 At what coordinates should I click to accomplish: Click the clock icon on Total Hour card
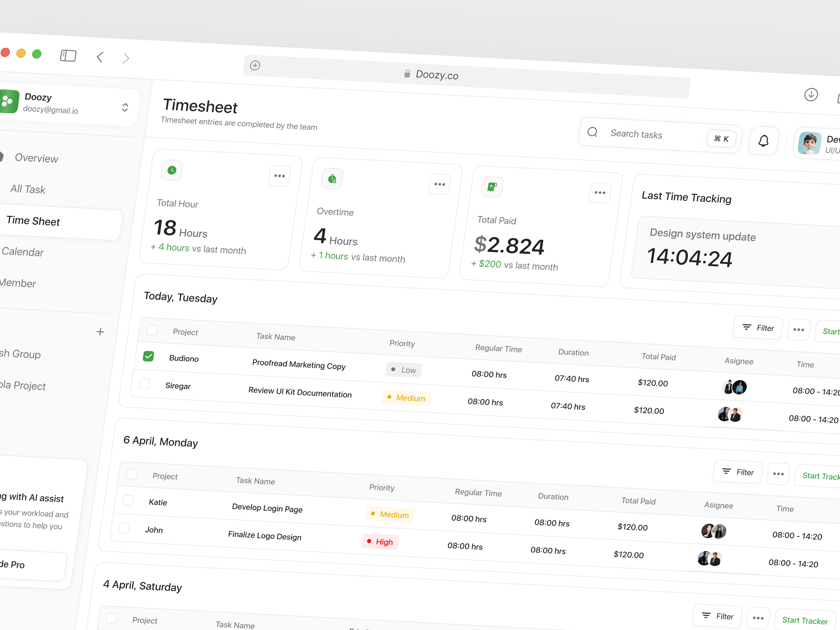pos(172,171)
